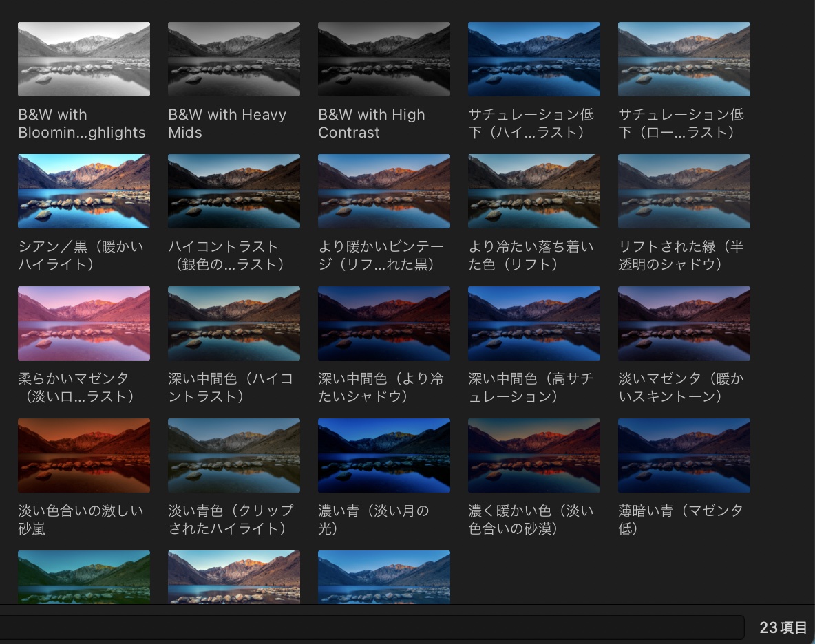The image size is (815, 644).
Task: Apply the より暖かいビンテージ preset
Action: [x=384, y=191]
